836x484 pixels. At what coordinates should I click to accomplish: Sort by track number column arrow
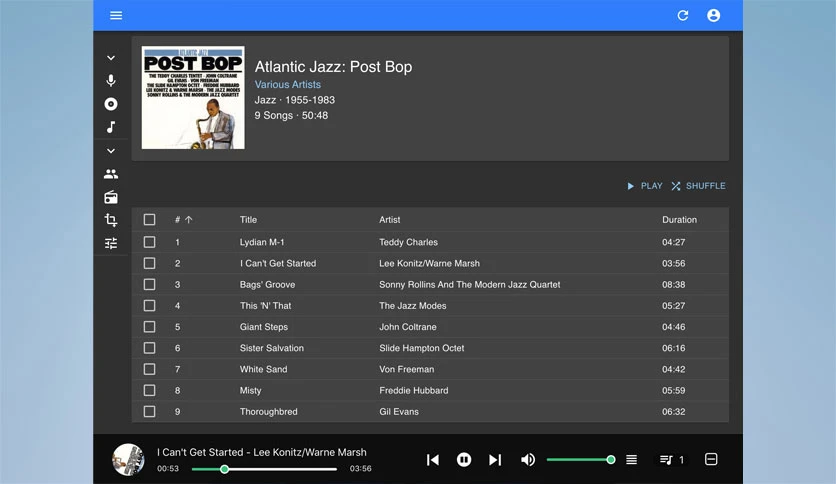(x=189, y=220)
